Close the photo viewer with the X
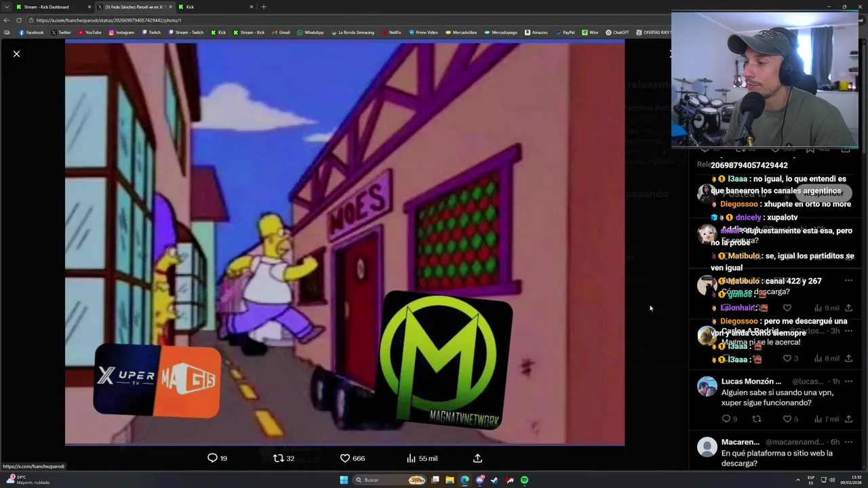The height and width of the screenshot is (488, 868). pyautogui.click(x=16, y=54)
